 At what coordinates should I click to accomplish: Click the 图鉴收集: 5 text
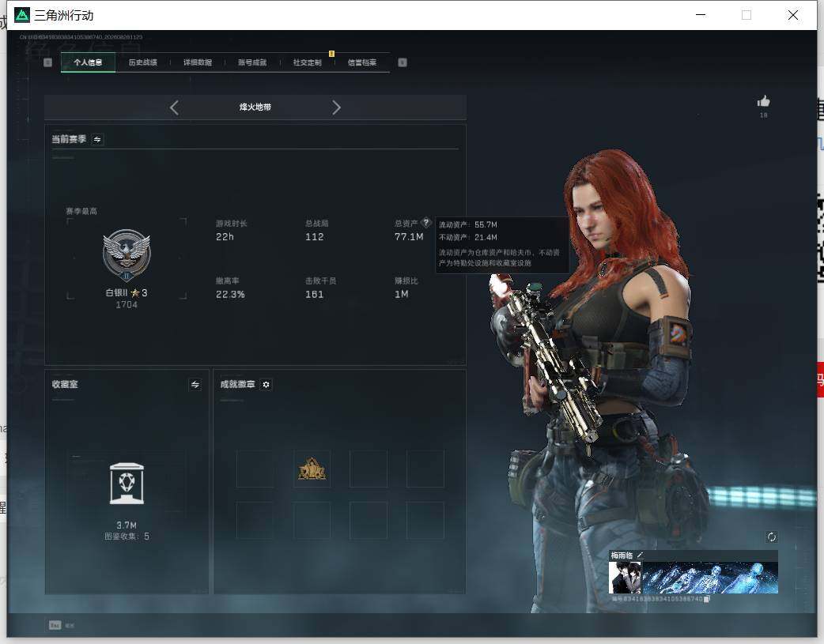127,537
